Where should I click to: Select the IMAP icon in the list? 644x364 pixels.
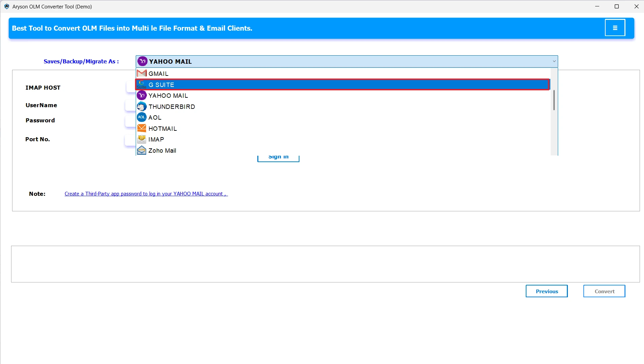[x=141, y=139]
